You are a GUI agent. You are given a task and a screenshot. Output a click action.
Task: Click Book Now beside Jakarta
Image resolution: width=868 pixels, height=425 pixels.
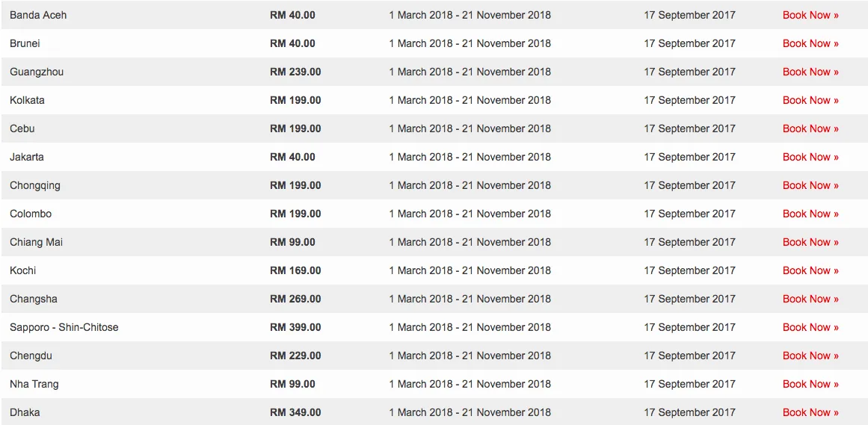tap(810, 157)
